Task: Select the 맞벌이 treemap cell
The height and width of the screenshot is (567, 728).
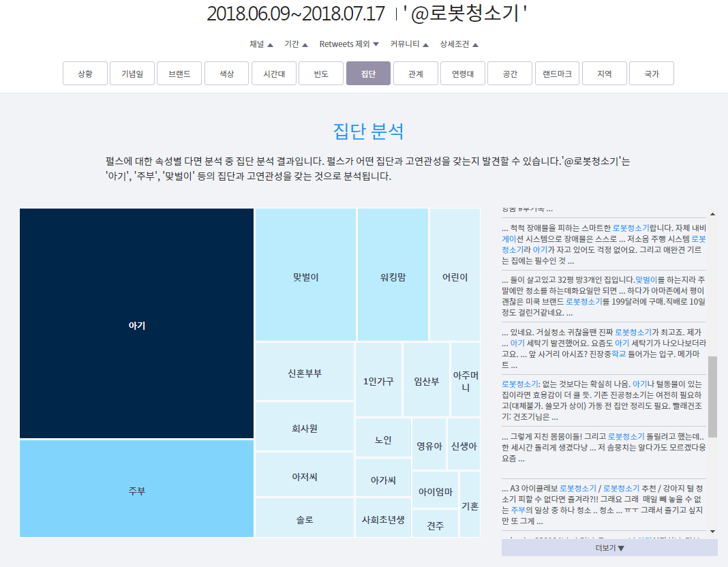Action: pyautogui.click(x=305, y=277)
